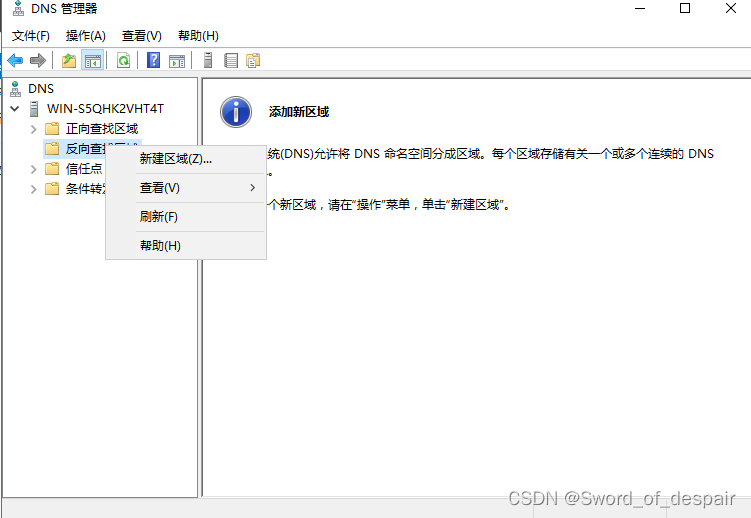Select the DNS root node icon

[x=15, y=89]
